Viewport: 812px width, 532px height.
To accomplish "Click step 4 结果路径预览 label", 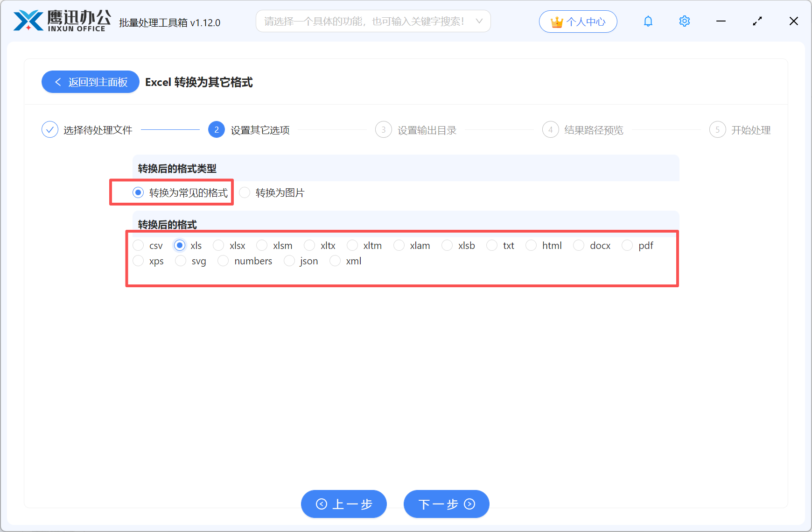I will 593,130.
